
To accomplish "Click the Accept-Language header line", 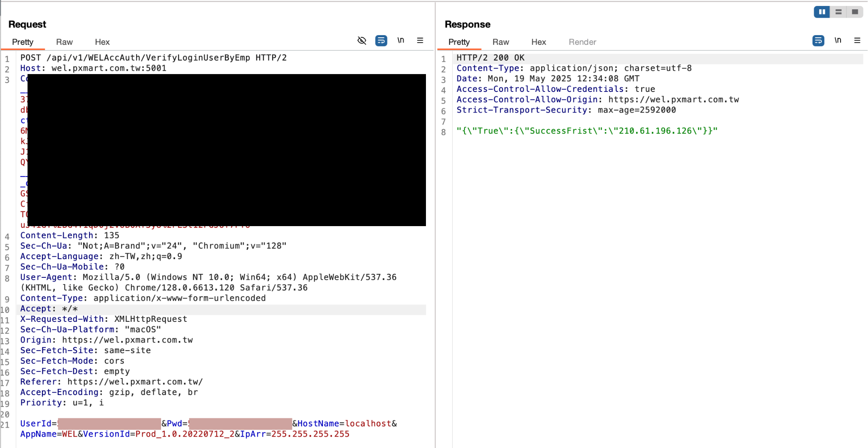I will pyautogui.click(x=101, y=256).
